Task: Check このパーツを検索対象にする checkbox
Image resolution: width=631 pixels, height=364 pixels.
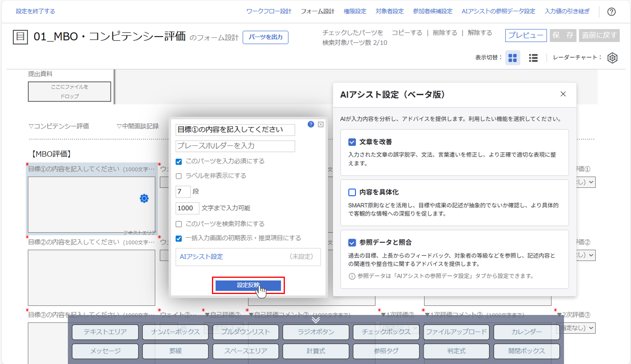Action: 179,224
